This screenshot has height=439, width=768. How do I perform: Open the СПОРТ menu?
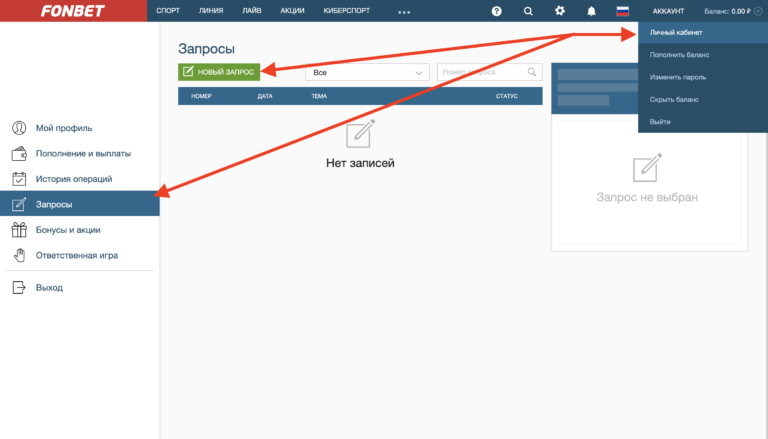point(168,10)
